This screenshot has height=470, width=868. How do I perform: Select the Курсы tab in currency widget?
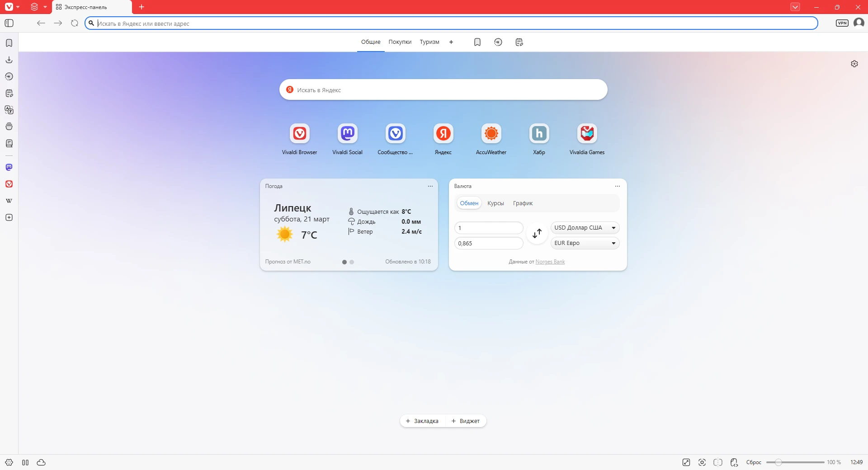pyautogui.click(x=495, y=203)
